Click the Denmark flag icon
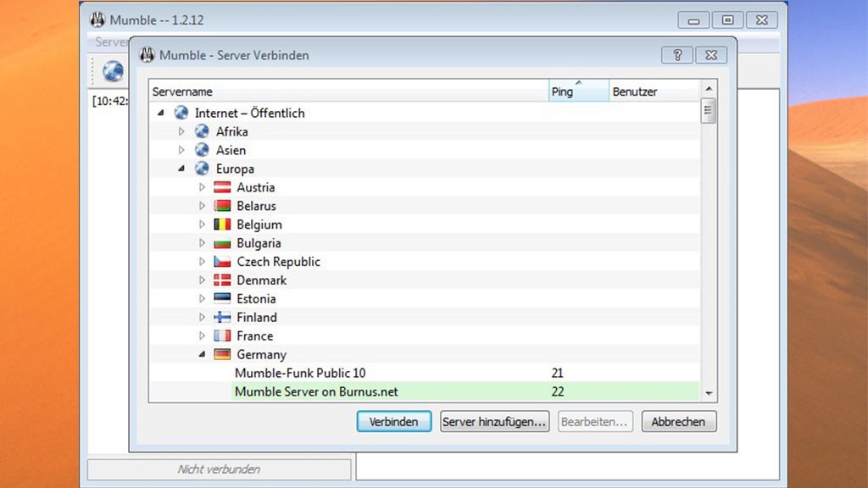The width and height of the screenshot is (868, 488). pos(222,280)
